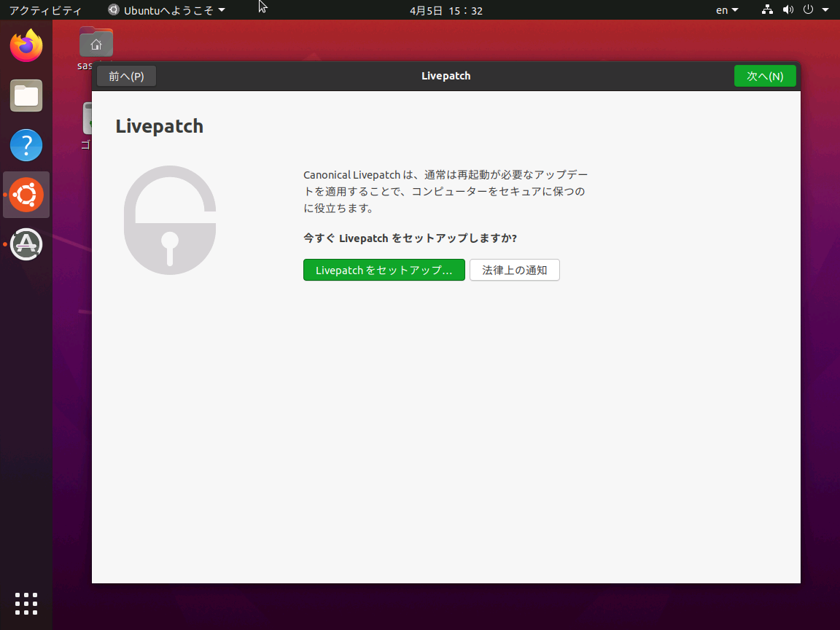The image size is (840, 630).
Task: View 法律上の通知 legal notice
Action: [x=514, y=270]
